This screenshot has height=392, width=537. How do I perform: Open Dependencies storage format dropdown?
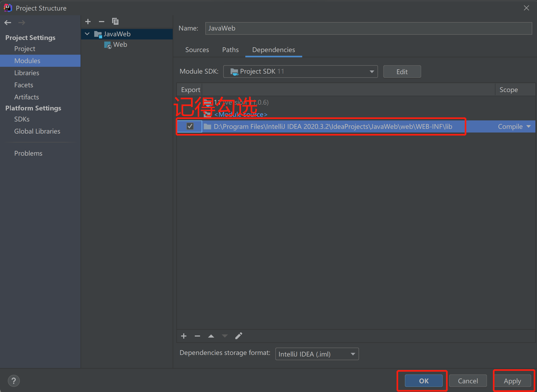(317, 354)
